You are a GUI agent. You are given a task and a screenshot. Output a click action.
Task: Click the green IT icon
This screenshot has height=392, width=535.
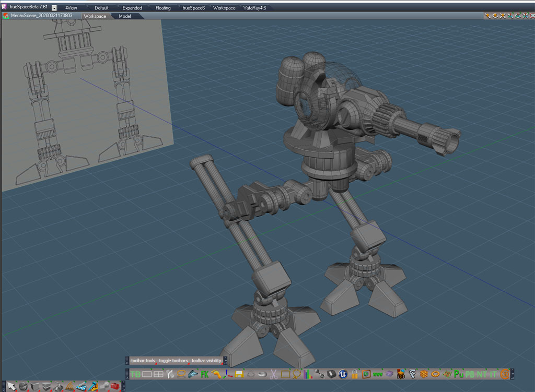[493, 374]
